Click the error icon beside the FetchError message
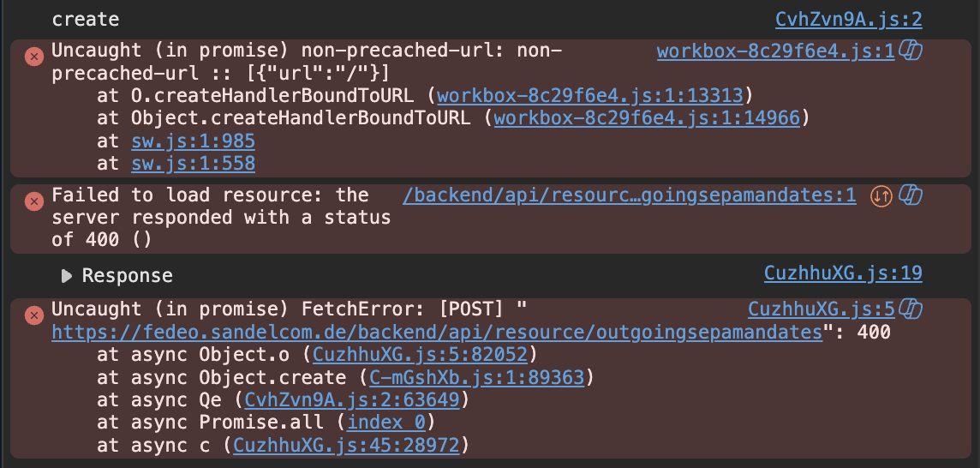The image size is (980, 468). coord(33,315)
